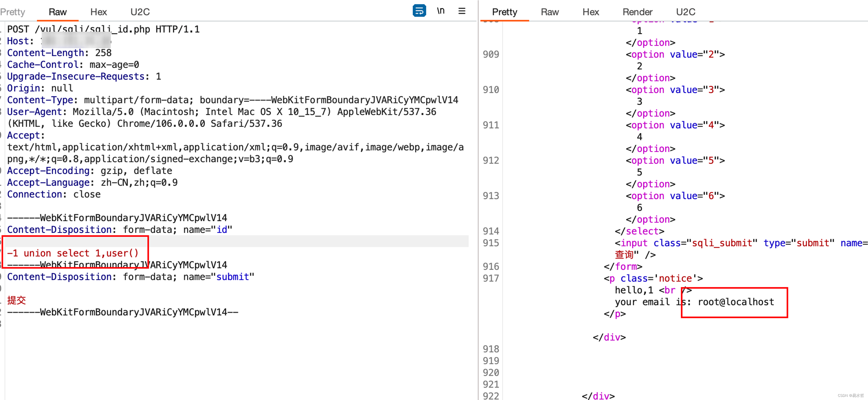
Task: Open the response Raw tab
Action: coord(550,12)
